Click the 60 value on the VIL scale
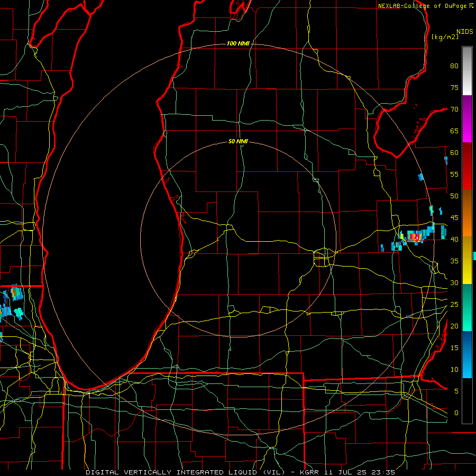This screenshot has width=476, height=476. coord(454,153)
